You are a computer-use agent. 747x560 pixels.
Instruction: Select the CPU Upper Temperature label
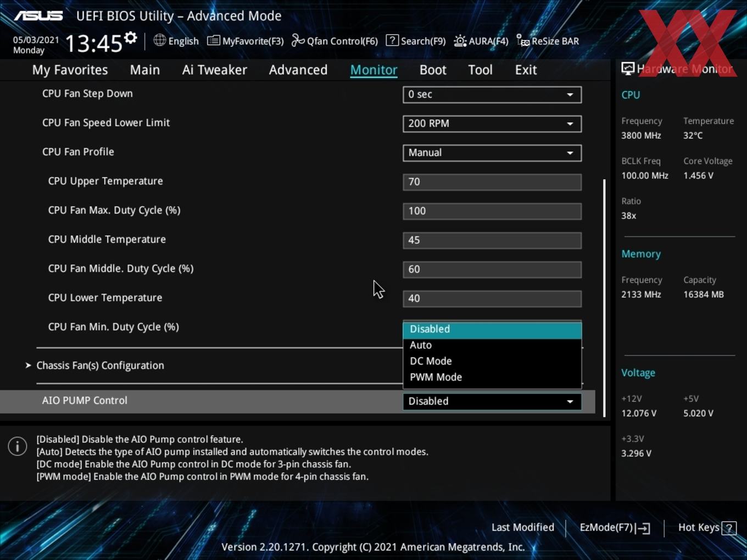[x=105, y=181]
